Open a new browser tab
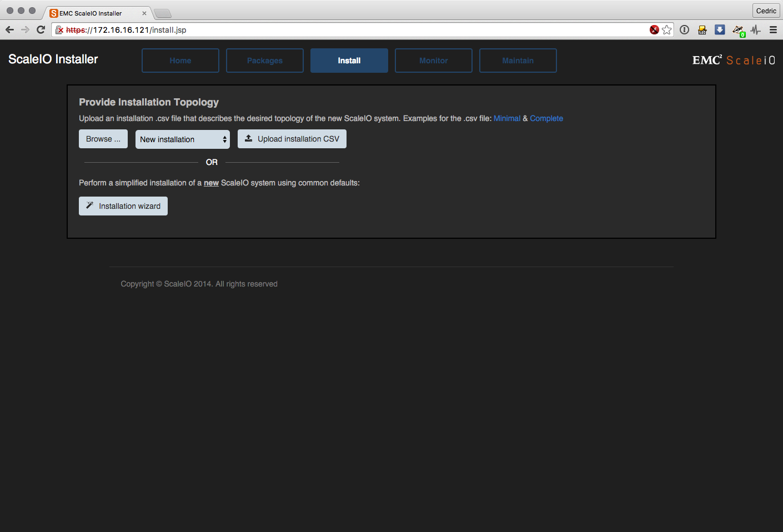783x532 pixels. 163,13
